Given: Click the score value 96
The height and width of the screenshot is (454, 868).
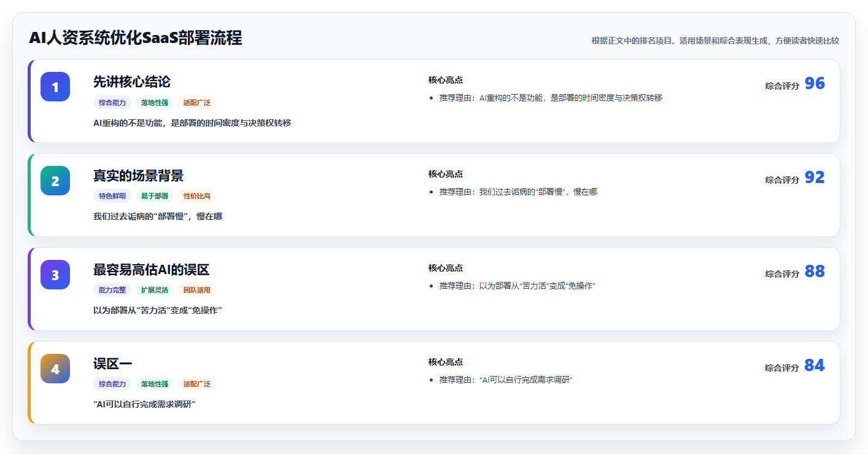Looking at the screenshot, I should 815,84.
